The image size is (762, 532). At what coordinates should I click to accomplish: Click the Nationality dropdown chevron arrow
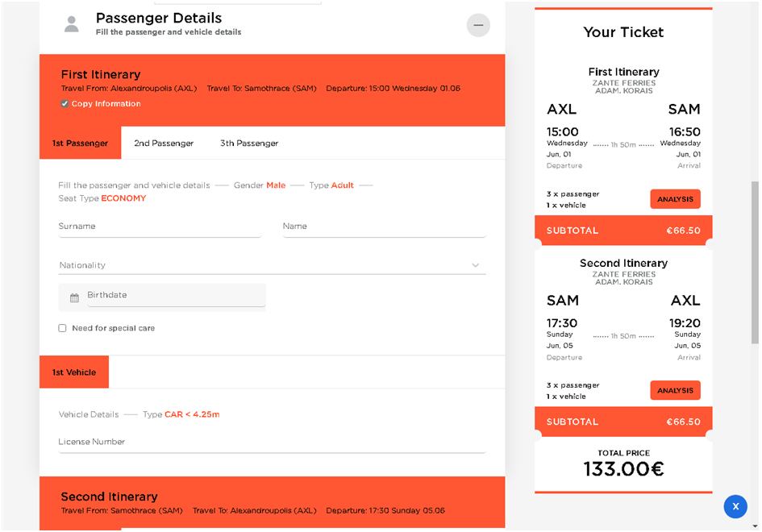point(476,265)
